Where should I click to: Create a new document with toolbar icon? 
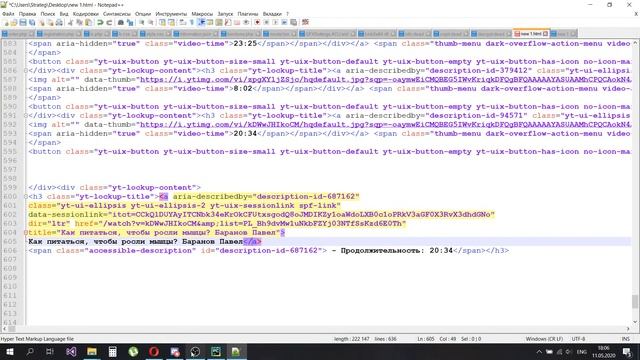[x=6, y=22]
